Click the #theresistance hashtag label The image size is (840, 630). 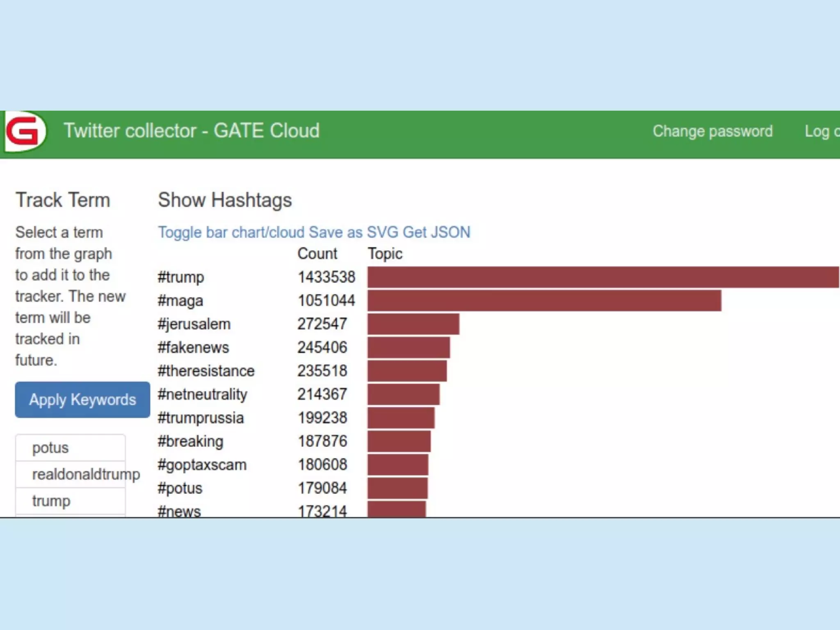pyautogui.click(x=206, y=371)
